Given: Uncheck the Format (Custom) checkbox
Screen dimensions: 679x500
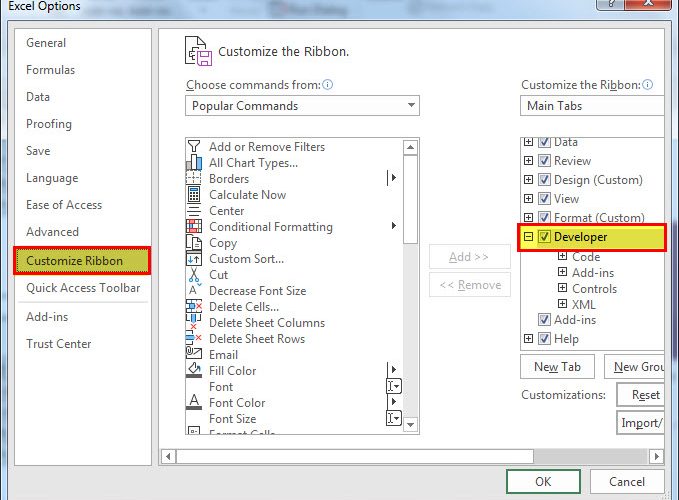Looking at the screenshot, I should coord(544,217).
